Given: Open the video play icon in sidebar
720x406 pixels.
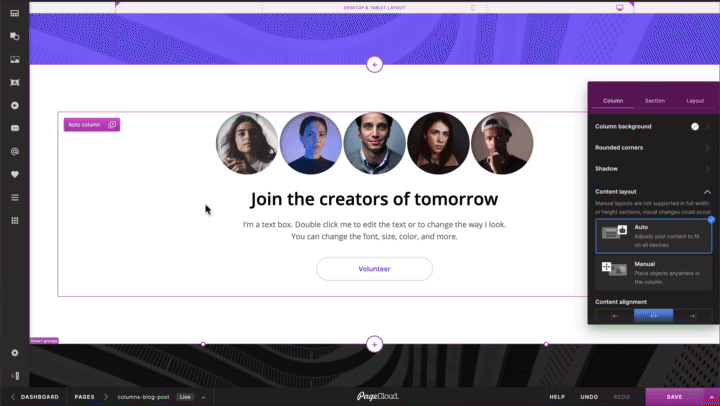Looking at the screenshot, I should coord(15,105).
